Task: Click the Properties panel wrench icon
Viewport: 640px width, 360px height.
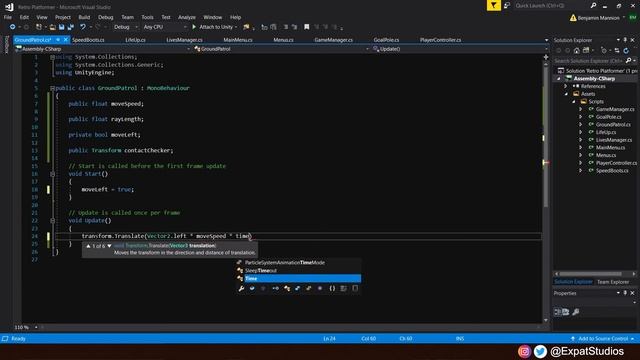Action: click(576, 312)
